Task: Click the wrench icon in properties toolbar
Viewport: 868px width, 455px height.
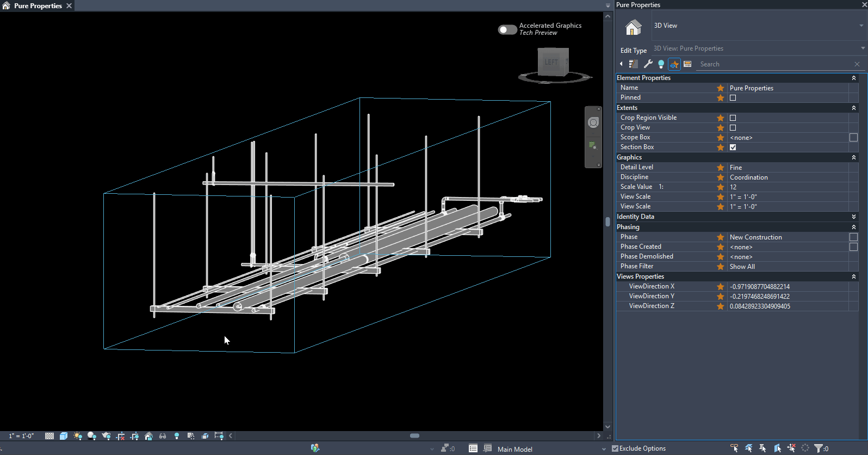Action: (x=648, y=64)
